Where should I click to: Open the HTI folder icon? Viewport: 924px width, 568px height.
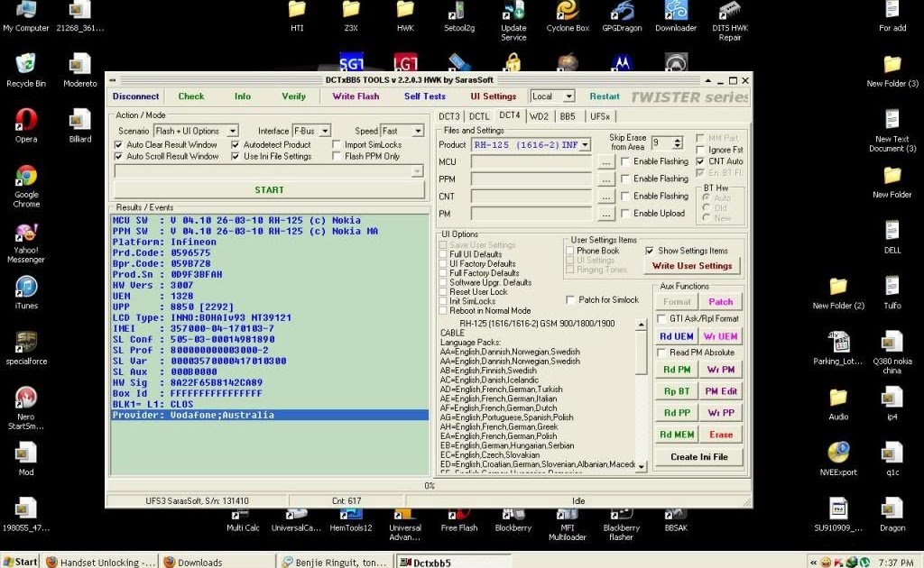(297, 15)
